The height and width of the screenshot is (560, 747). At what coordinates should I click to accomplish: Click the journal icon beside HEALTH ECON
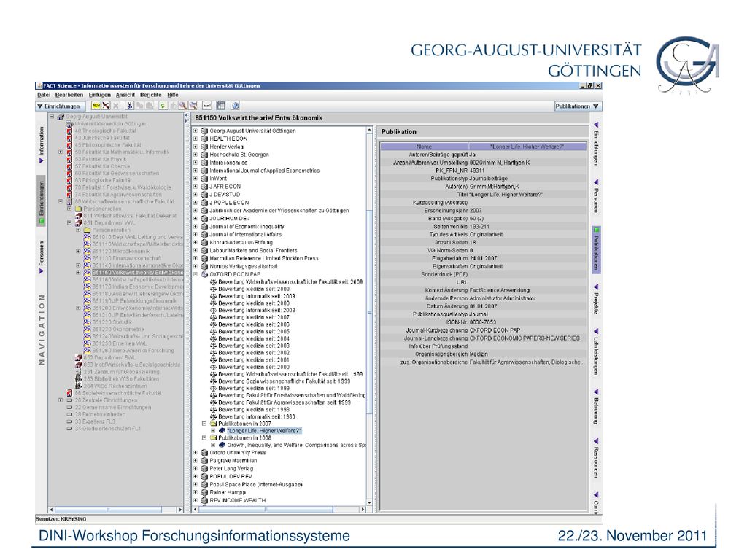[x=204, y=139]
